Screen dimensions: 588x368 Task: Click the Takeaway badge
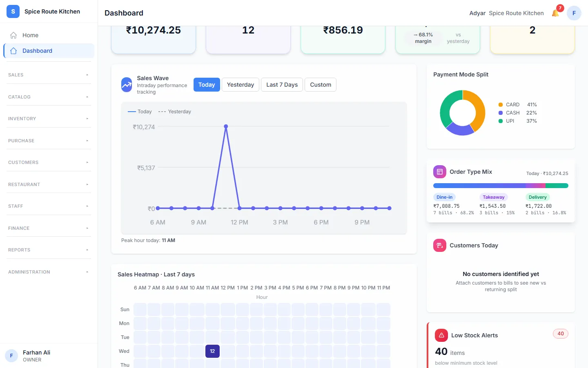493,197
